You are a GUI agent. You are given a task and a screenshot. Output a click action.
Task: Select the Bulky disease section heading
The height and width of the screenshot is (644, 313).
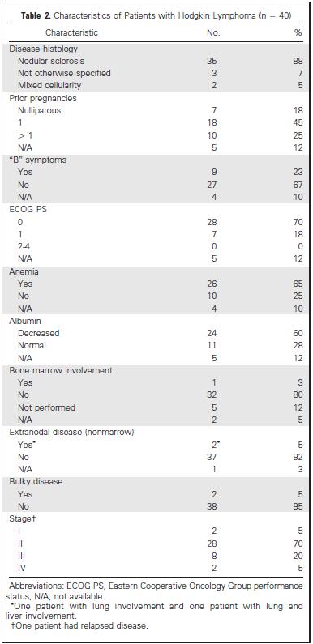coord(36,482)
